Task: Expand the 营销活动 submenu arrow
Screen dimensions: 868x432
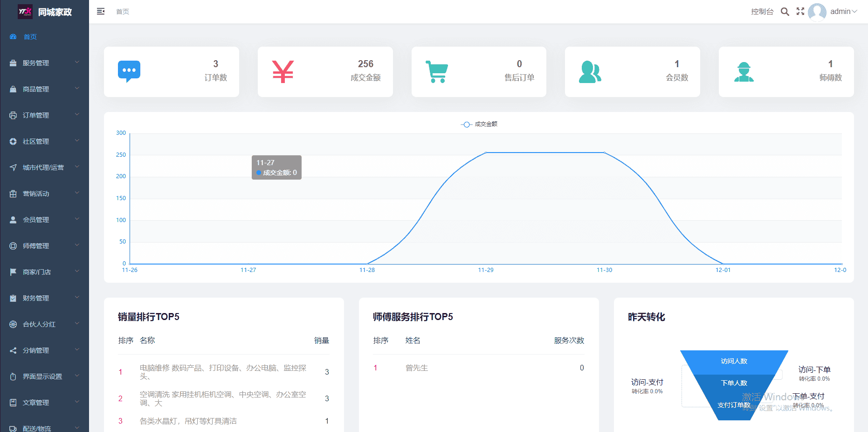Action: 77,193
